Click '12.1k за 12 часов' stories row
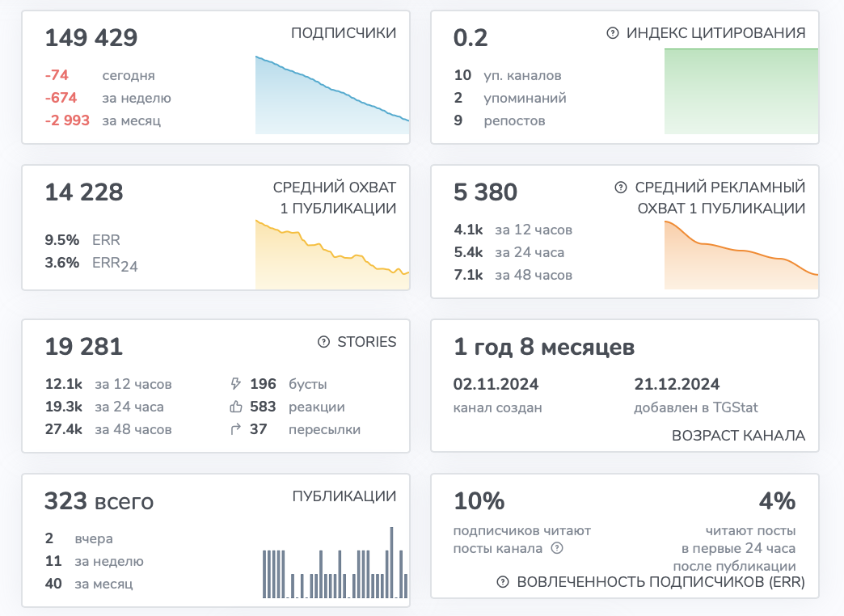844x616 pixels. pos(108,384)
